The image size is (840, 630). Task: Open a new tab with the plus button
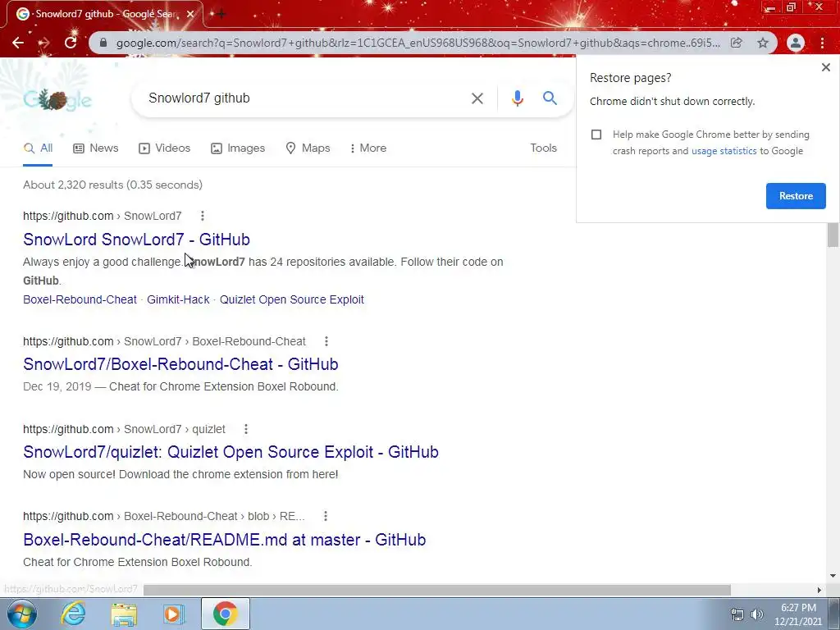[221, 14]
